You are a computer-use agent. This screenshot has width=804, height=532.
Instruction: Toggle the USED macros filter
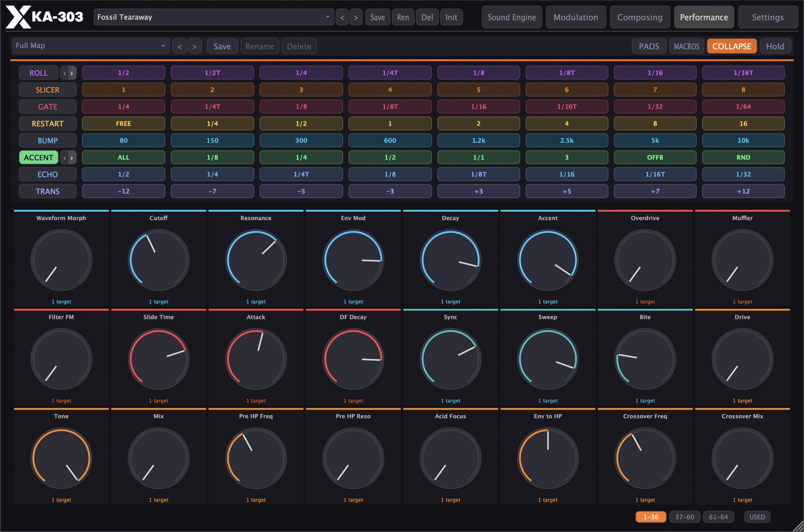[757, 517]
